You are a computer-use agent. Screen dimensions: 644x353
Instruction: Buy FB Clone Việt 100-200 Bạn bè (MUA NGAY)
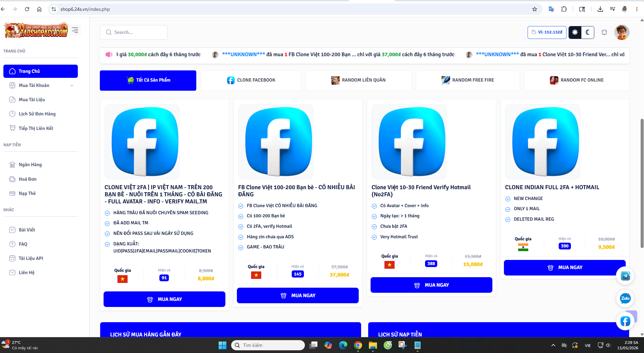[298, 295]
